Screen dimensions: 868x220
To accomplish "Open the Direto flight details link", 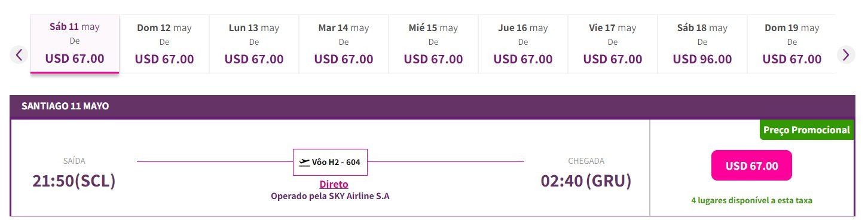I will click(334, 184).
